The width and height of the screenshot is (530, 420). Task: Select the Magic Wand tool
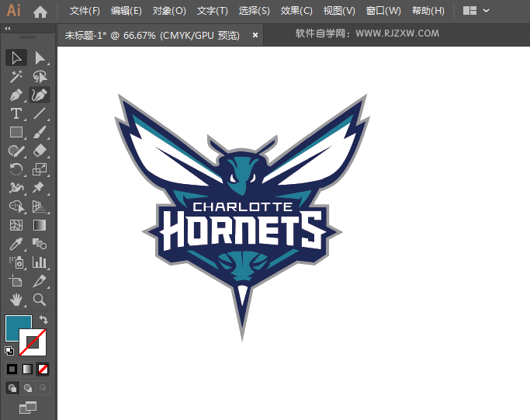pyautogui.click(x=16, y=76)
